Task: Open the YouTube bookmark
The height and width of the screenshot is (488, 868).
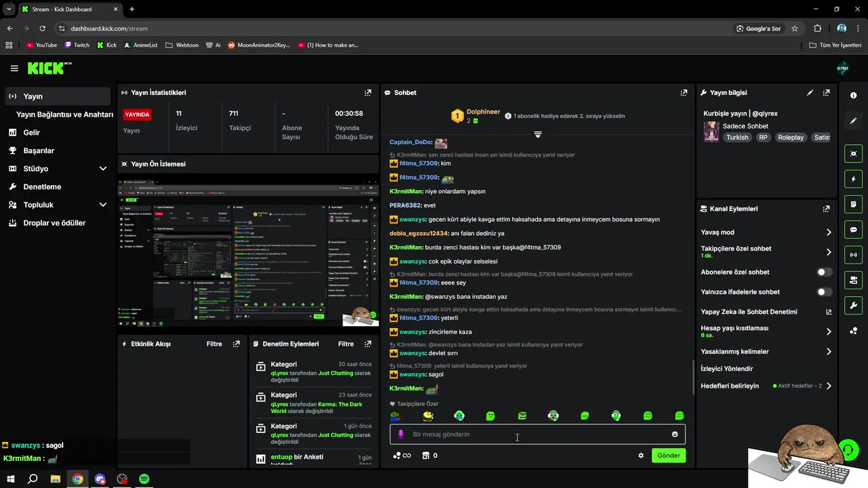Action: 41,45
